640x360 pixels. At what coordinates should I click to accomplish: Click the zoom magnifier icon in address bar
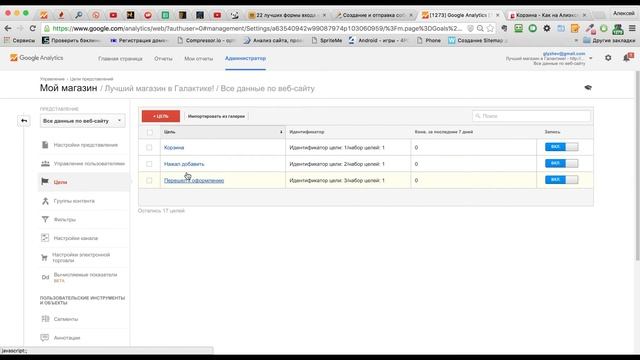(x=480, y=28)
